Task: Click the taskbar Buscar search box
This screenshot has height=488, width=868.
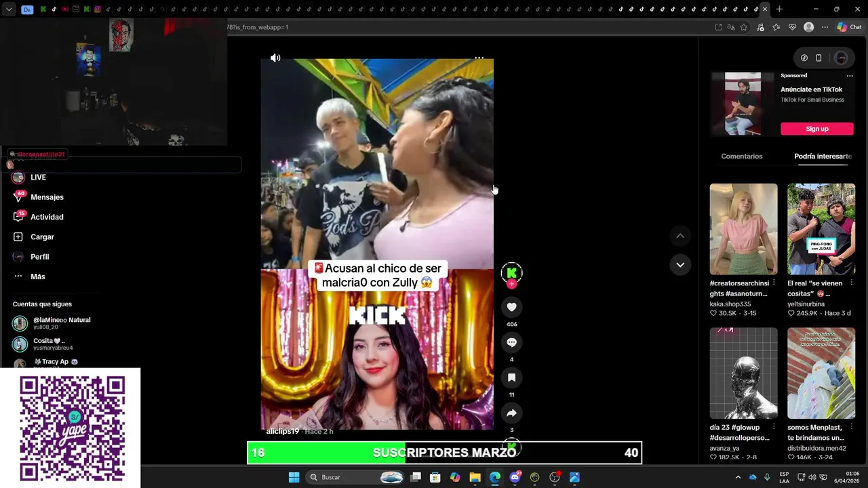Action: coord(355,477)
